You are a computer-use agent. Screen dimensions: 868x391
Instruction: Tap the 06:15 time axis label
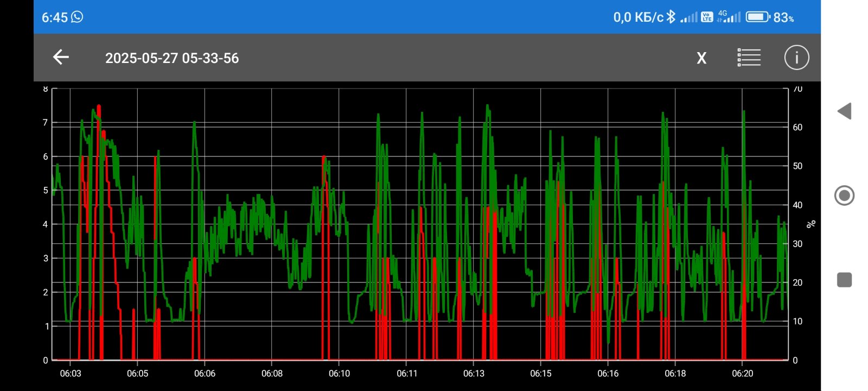(x=541, y=374)
